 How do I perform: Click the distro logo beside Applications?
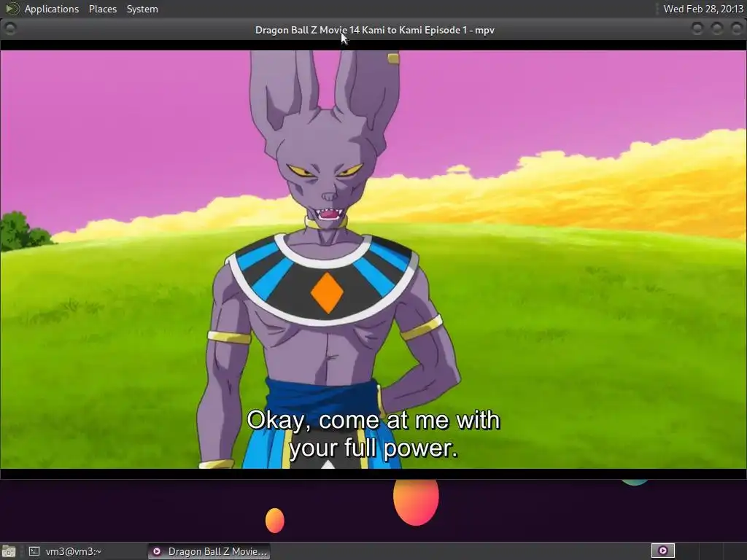tap(12, 9)
